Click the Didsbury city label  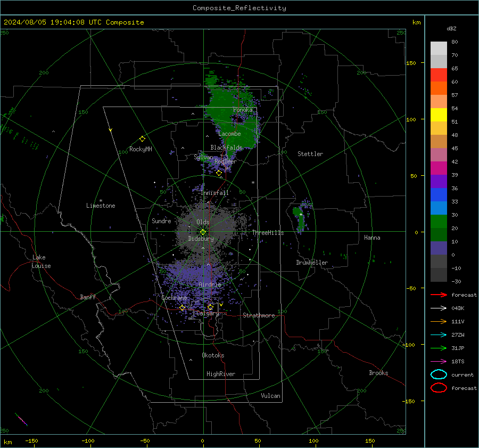201,239
